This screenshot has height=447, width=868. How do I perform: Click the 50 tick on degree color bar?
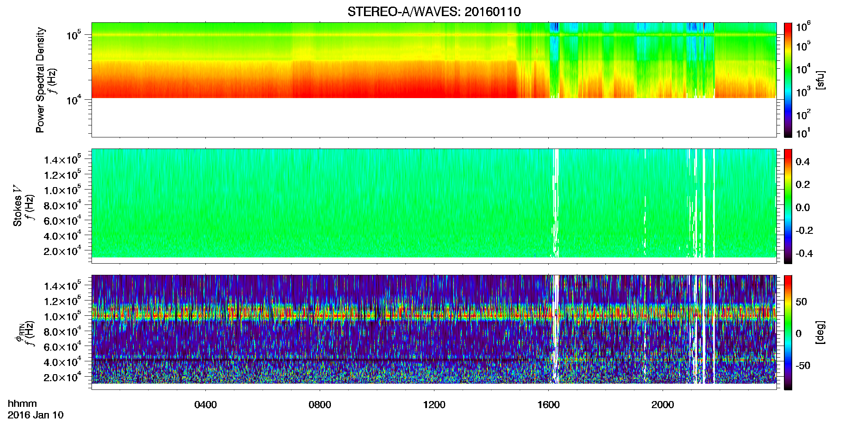coord(801,302)
